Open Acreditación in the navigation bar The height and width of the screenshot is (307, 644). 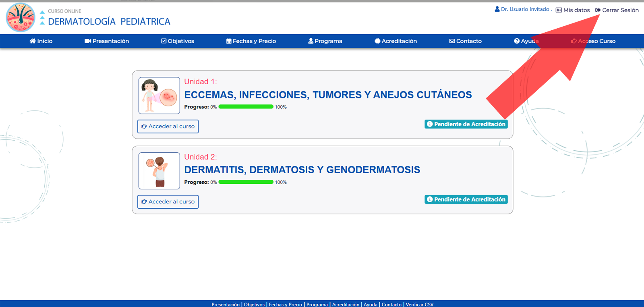(396, 41)
